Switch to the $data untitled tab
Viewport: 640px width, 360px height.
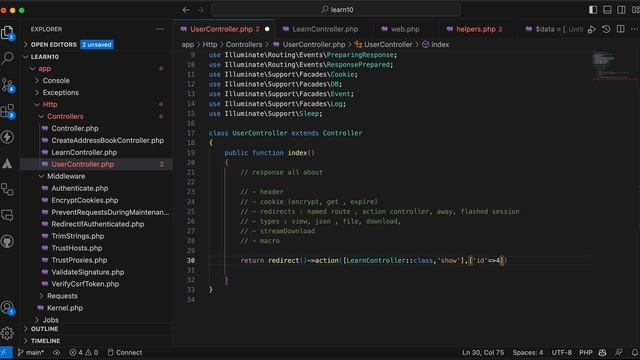554,29
